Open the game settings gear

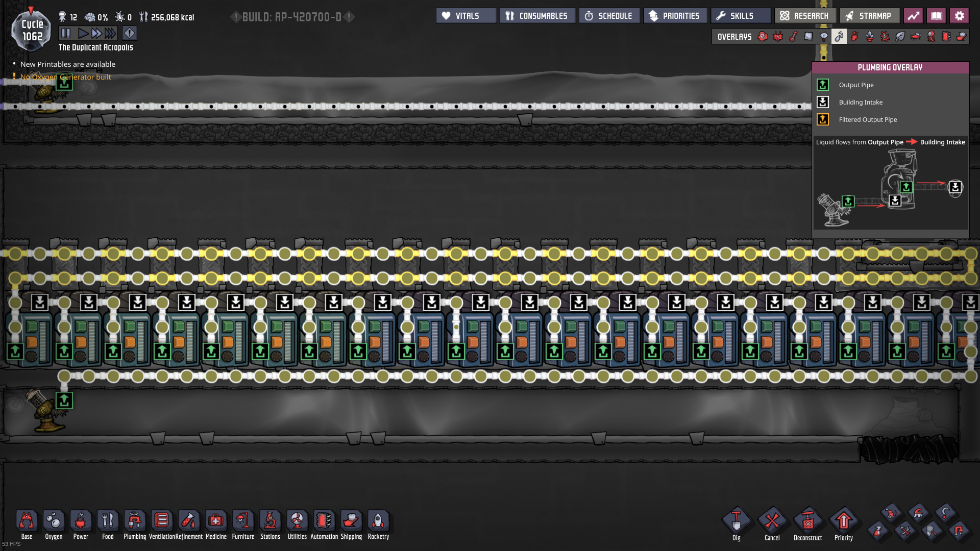[x=959, y=16]
